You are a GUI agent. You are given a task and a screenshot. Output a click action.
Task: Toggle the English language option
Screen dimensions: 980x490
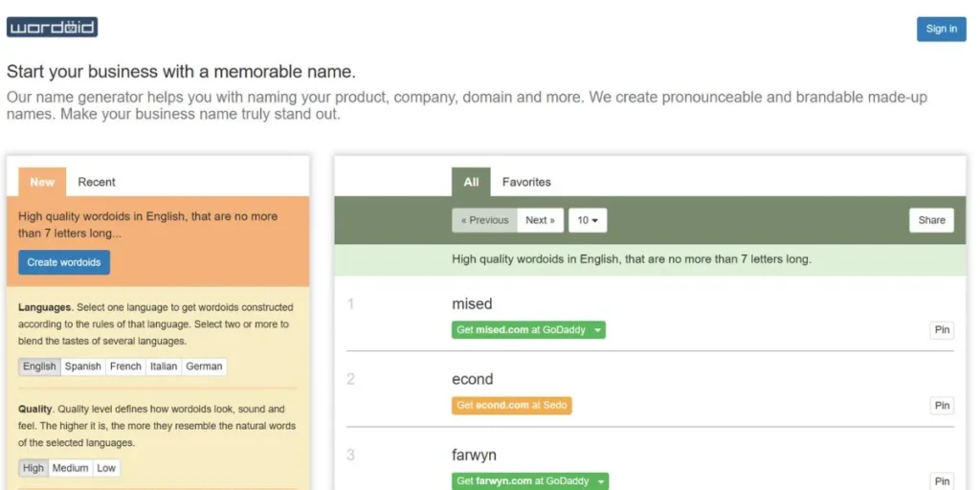[x=39, y=367]
